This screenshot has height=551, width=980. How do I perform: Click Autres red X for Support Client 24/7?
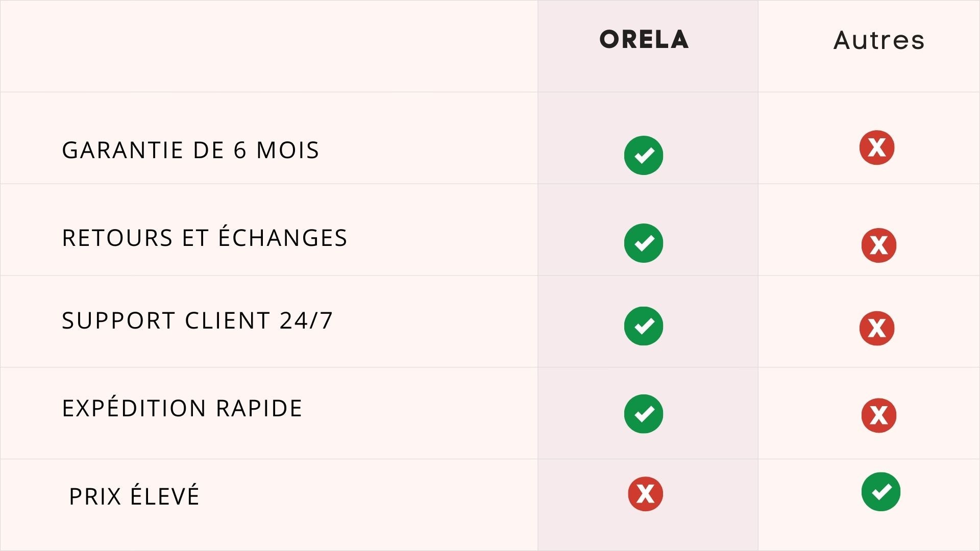(876, 328)
